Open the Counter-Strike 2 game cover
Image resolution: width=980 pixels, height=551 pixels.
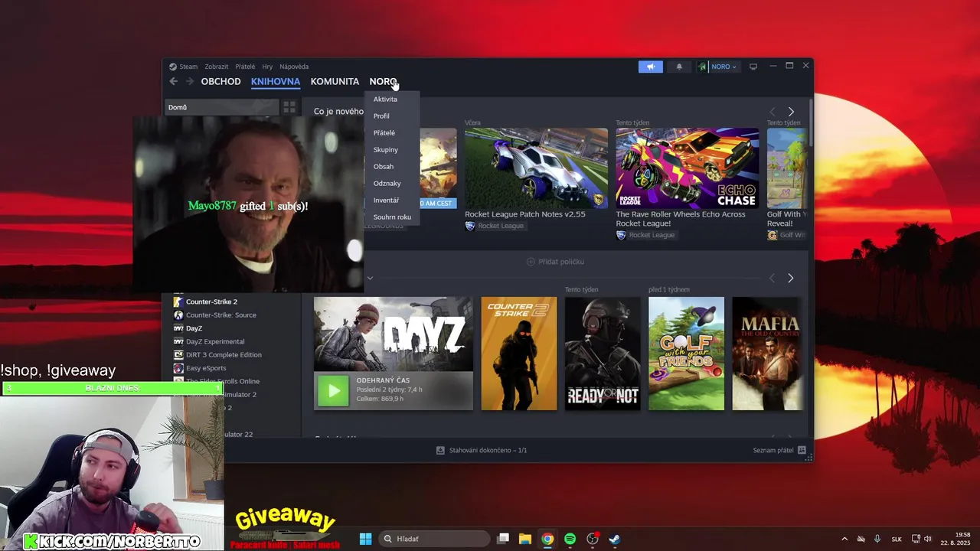coord(519,354)
